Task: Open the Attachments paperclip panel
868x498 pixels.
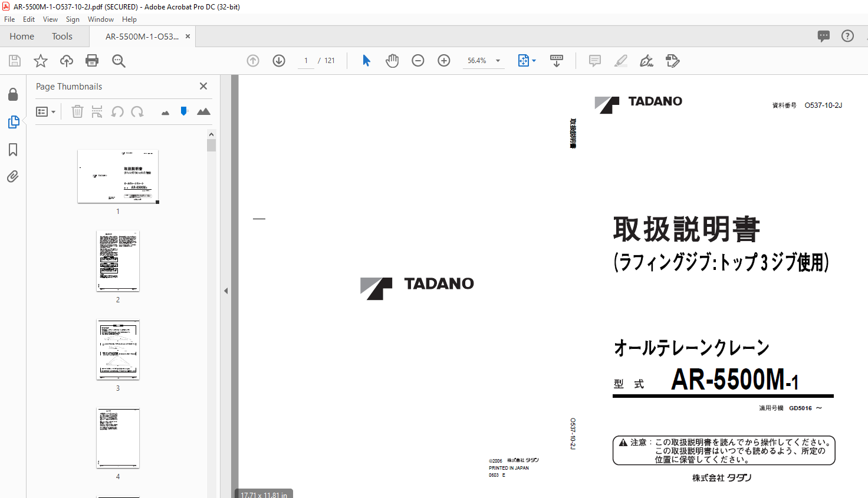Action: click(13, 177)
